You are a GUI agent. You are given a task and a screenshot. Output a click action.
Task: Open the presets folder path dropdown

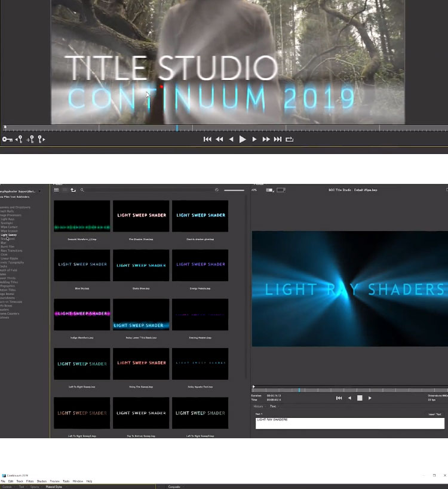tap(39, 191)
